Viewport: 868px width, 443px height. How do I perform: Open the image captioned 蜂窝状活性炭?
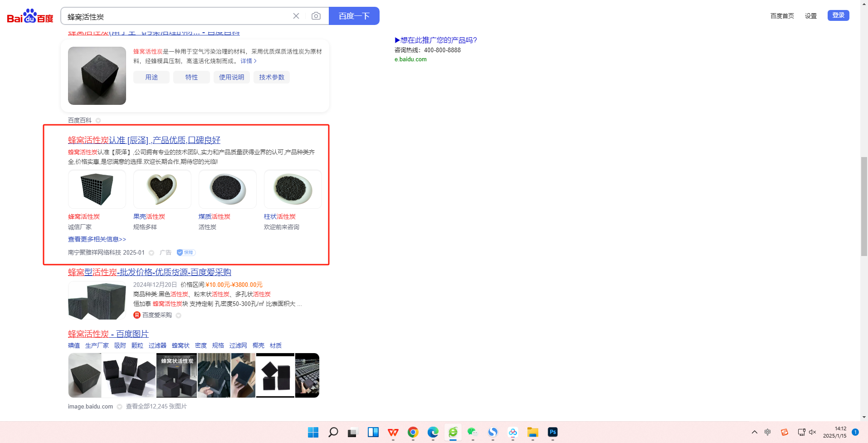177,375
